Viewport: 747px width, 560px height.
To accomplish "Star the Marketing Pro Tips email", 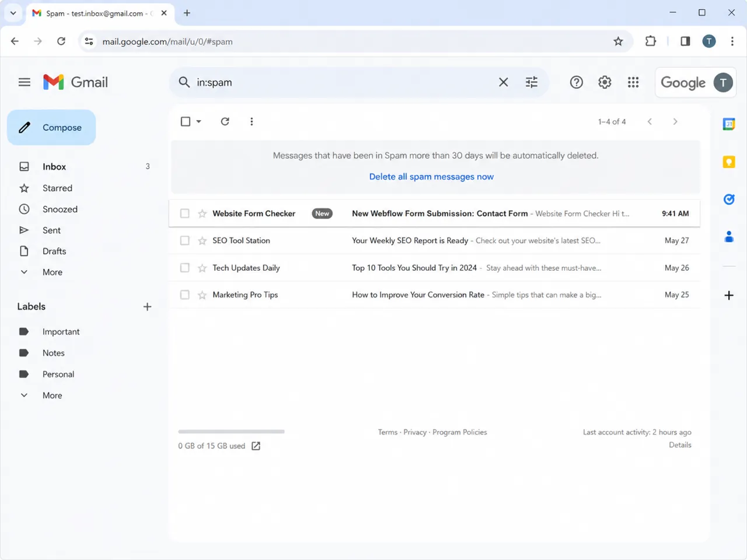I will coord(203,295).
